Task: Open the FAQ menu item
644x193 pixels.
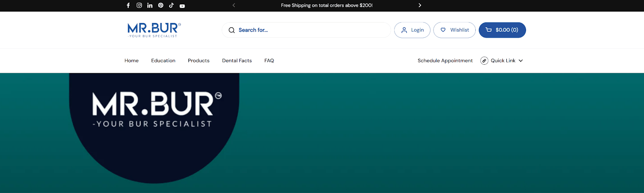Action: click(269, 61)
